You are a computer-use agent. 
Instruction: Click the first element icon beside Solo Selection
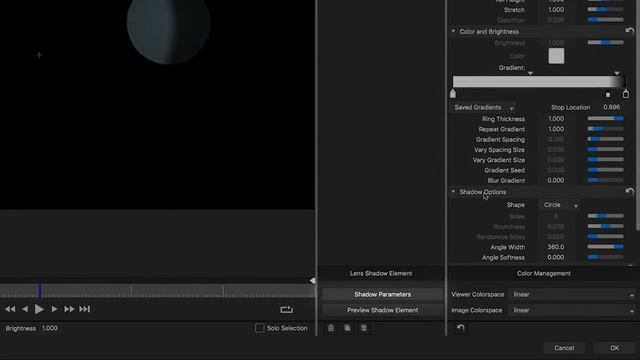[x=331, y=328]
